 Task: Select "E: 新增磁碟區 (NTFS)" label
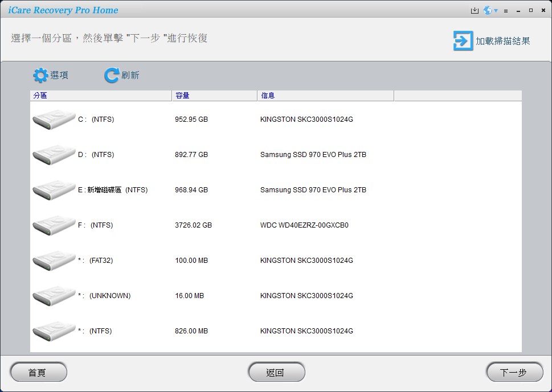[113, 190]
